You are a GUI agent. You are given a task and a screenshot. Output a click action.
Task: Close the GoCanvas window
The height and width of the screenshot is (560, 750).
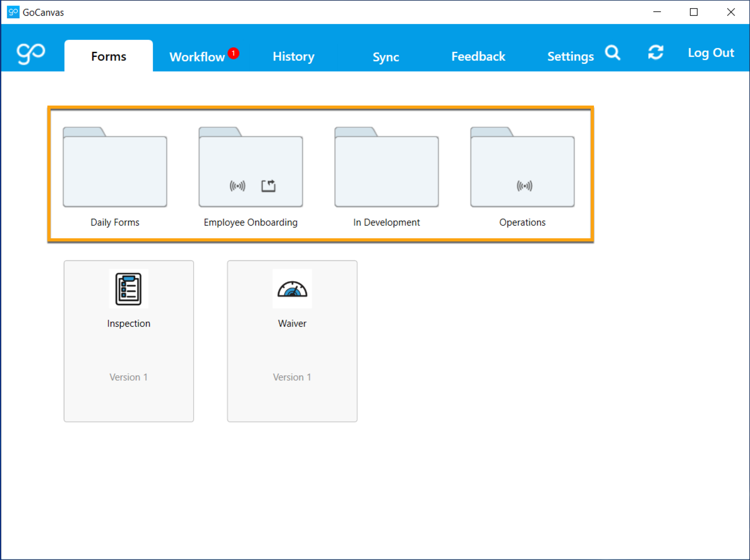tap(731, 12)
